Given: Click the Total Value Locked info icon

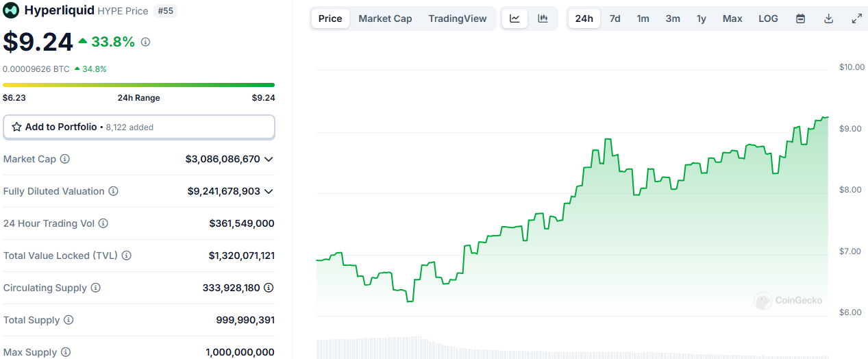Looking at the screenshot, I should [126, 256].
